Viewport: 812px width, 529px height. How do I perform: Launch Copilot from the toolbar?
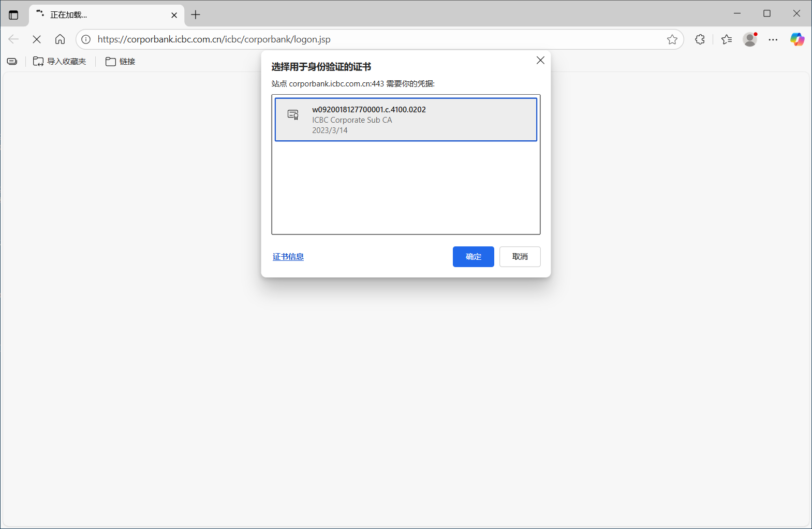[x=797, y=39]
